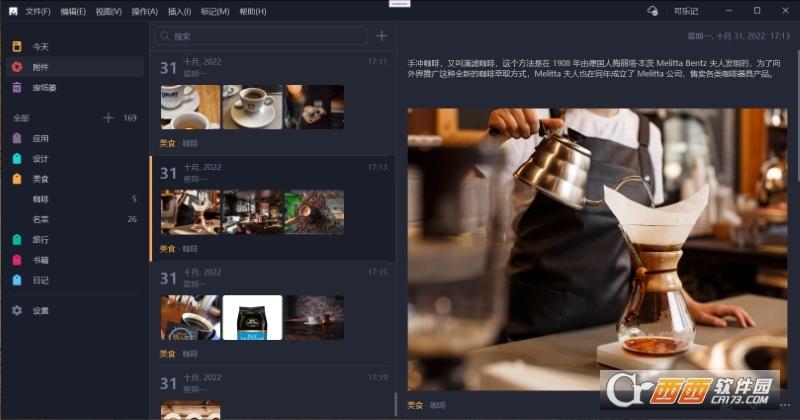Open the 操作(A) menu
The width and height of the screenshot is (800, 420).
(x=144, y=11)
